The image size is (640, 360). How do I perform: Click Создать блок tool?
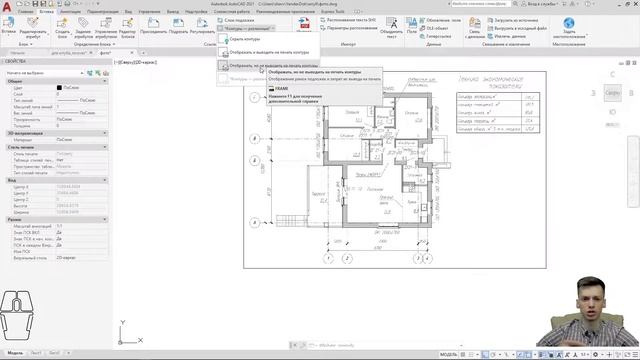click(62, 28)
